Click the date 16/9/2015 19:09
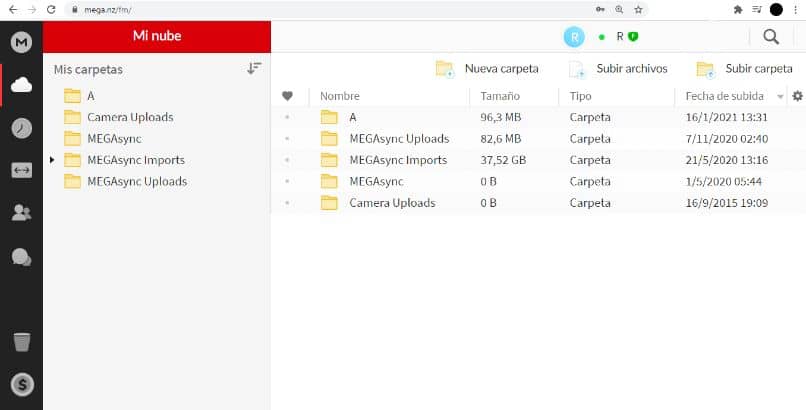806x410 pixels. coord(727,203)
